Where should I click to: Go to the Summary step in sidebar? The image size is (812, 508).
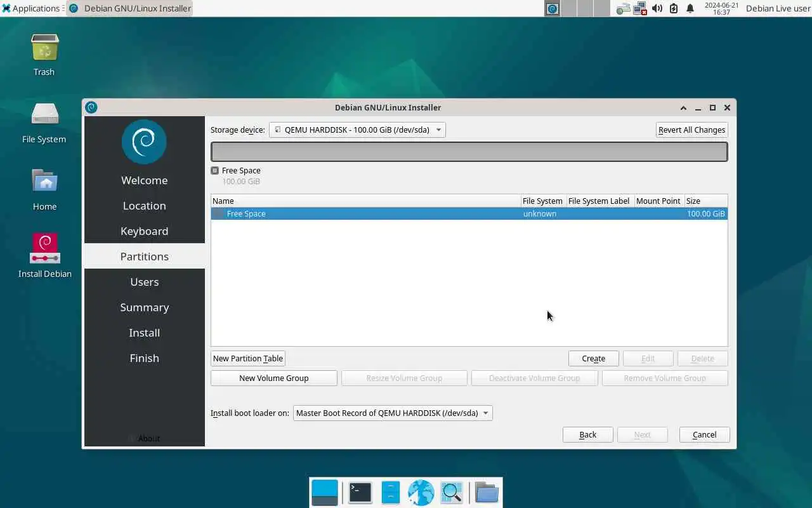coord(145,307)
